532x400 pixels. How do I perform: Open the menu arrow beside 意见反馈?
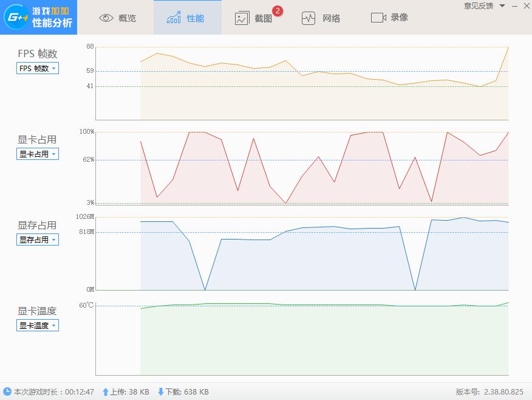coord(502,6)
